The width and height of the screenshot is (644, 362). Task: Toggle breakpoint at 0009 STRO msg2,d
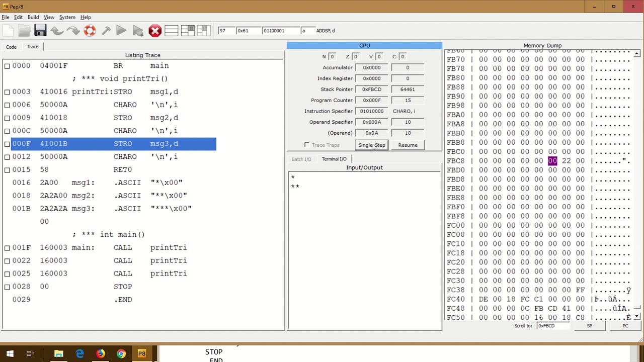(7, 118)
